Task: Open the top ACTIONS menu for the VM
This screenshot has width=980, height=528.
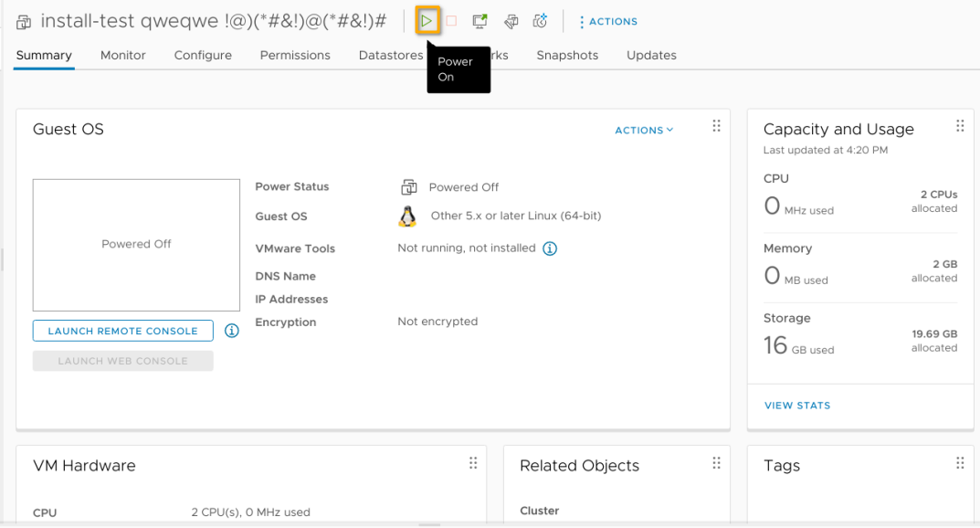Action: (x=608, y=22)
